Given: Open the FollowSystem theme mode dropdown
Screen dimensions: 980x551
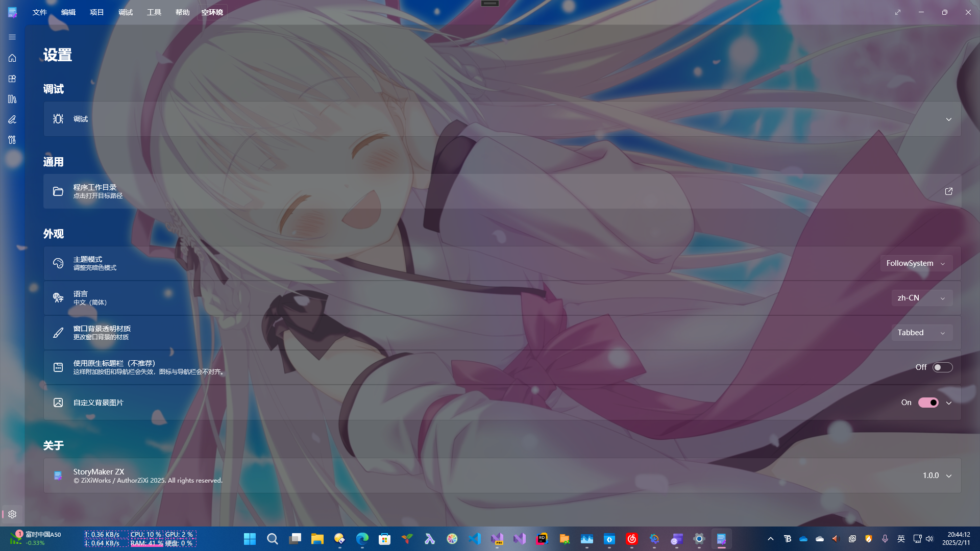Looking at the screenshot, I should click(916, 263).
